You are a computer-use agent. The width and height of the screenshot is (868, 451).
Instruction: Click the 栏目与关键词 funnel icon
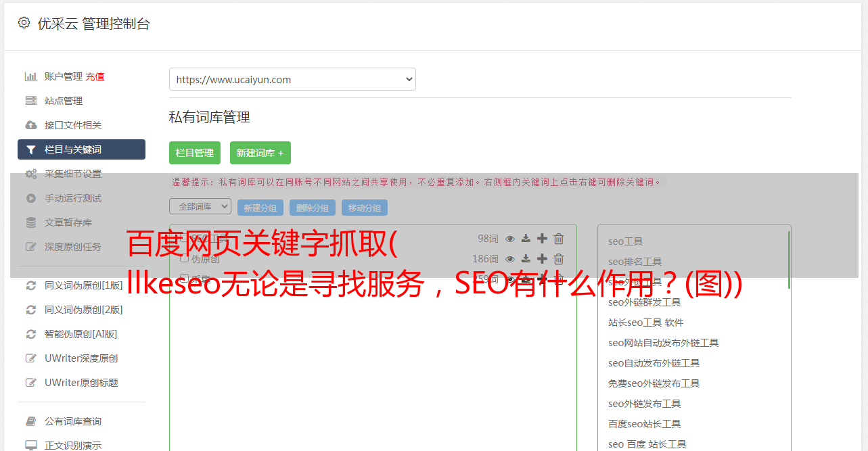click(x=31, y=149)
